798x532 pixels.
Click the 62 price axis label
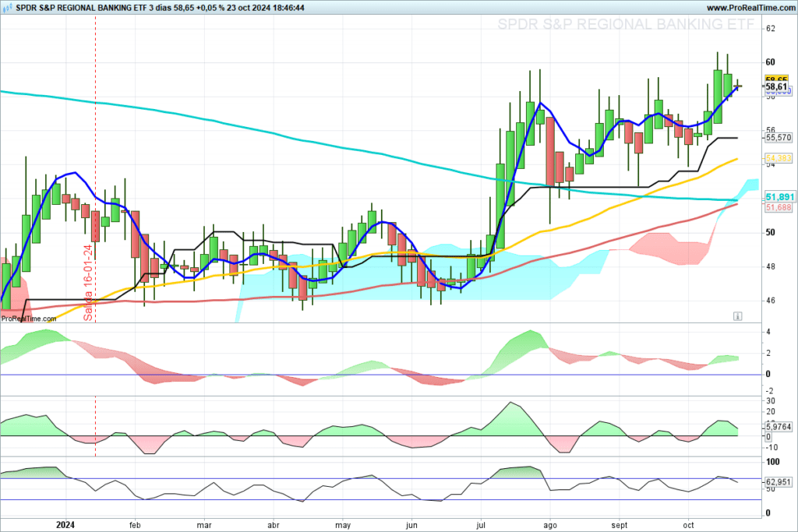click(x=771, y=29)
